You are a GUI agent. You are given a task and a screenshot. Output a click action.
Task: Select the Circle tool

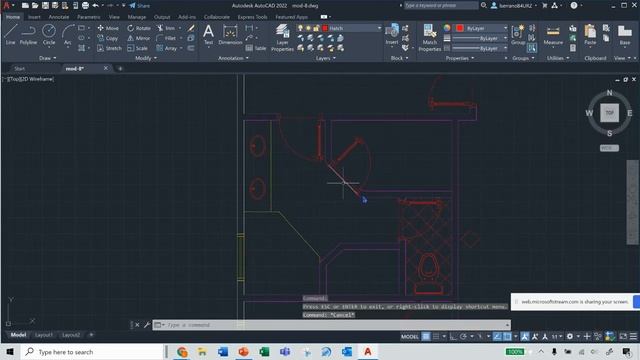(x=49, y=34)
